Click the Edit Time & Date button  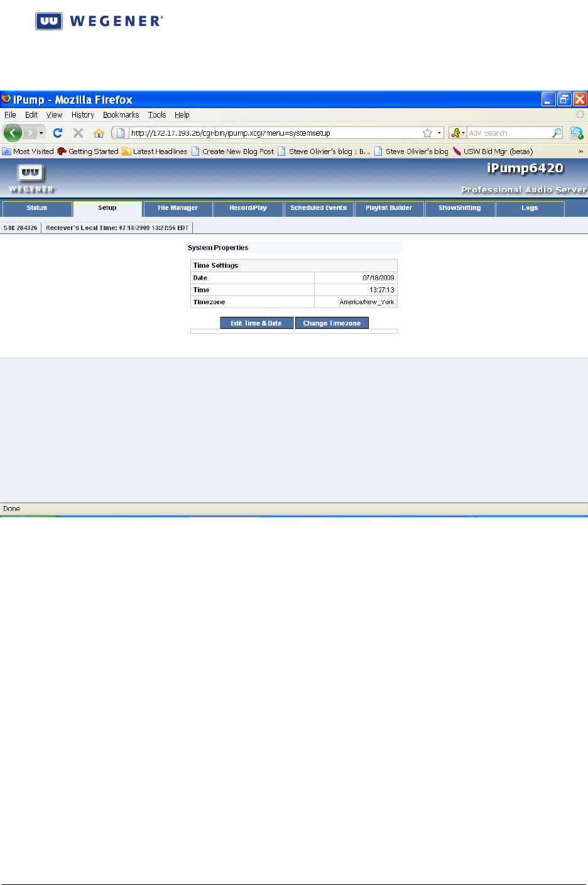[x=256, y=323]
